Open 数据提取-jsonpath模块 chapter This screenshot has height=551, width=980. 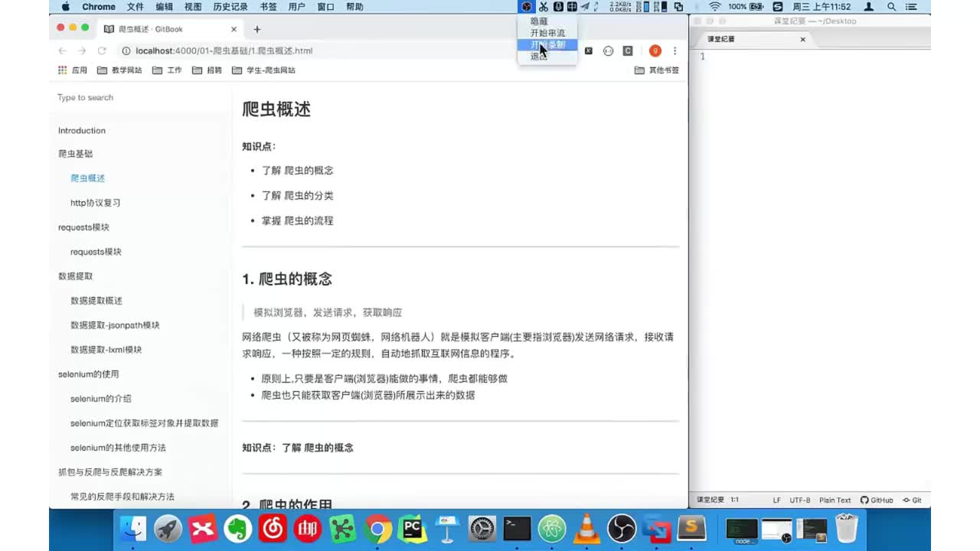115,325
